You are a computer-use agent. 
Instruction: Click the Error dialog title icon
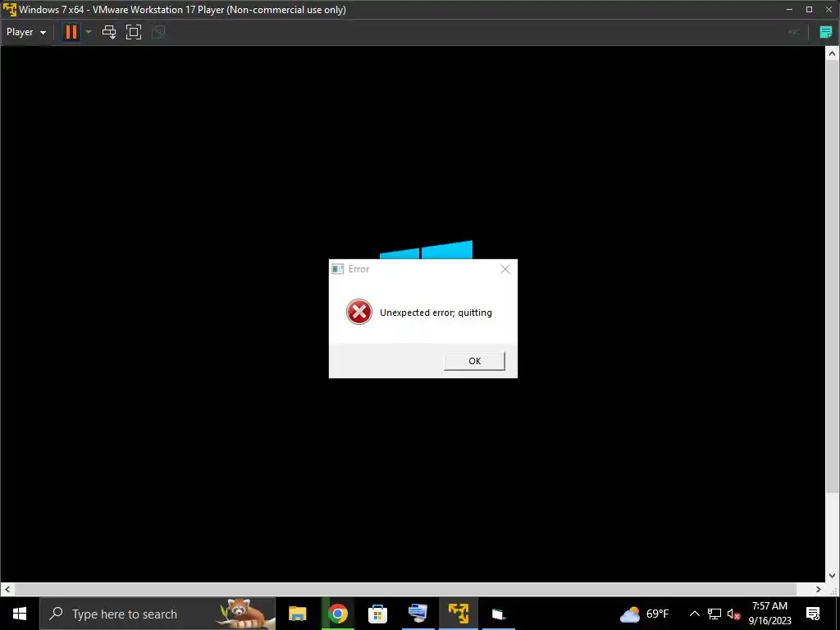click(337, 269)
